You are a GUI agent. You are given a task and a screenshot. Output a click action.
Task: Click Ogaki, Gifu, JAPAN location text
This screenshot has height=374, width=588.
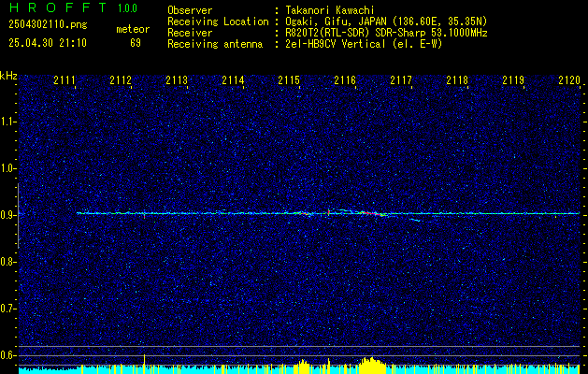[x=386, y=22]
